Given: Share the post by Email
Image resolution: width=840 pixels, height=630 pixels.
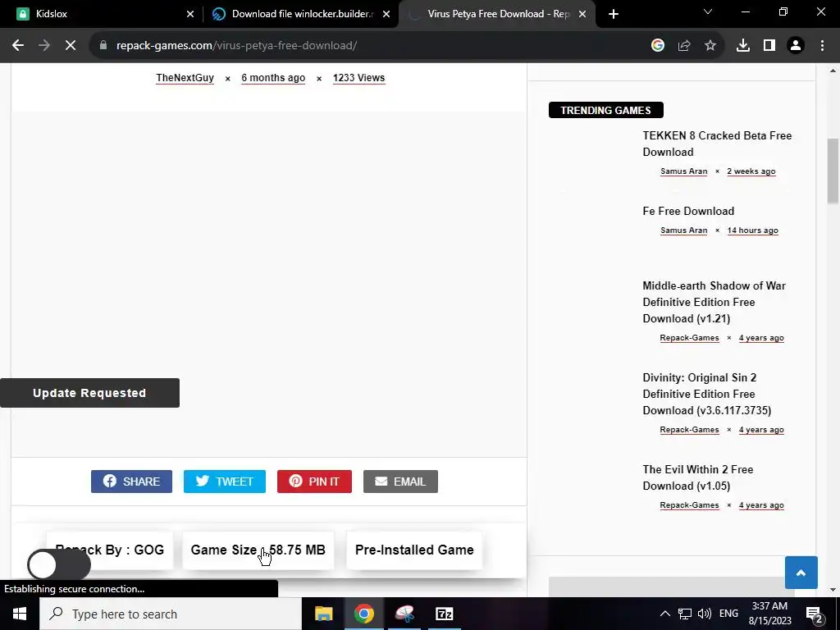Looking at the screenshot, I should tap(400, 481).
